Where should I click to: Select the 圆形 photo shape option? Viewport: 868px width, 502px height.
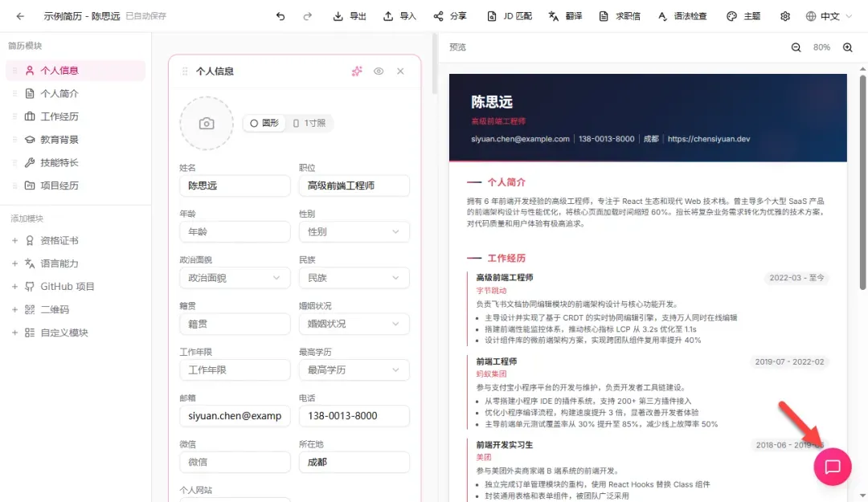[264, 123]
